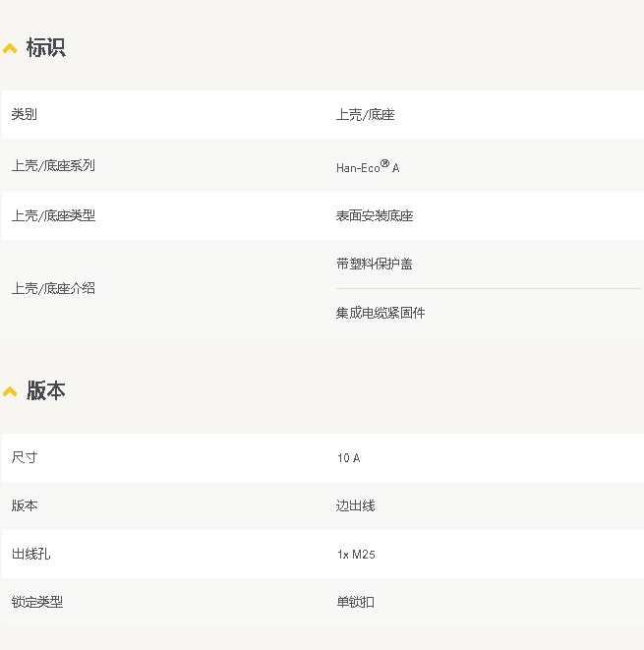Screen dimensions: 644x650
Task: Click the 表面安装底座 value
Action: (375, 215)
